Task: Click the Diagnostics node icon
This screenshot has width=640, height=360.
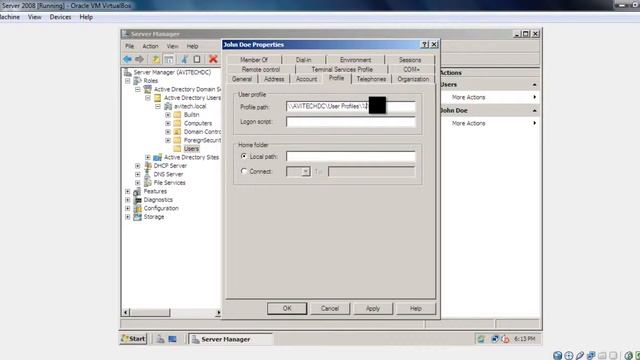Action: [x=138, y=200]
